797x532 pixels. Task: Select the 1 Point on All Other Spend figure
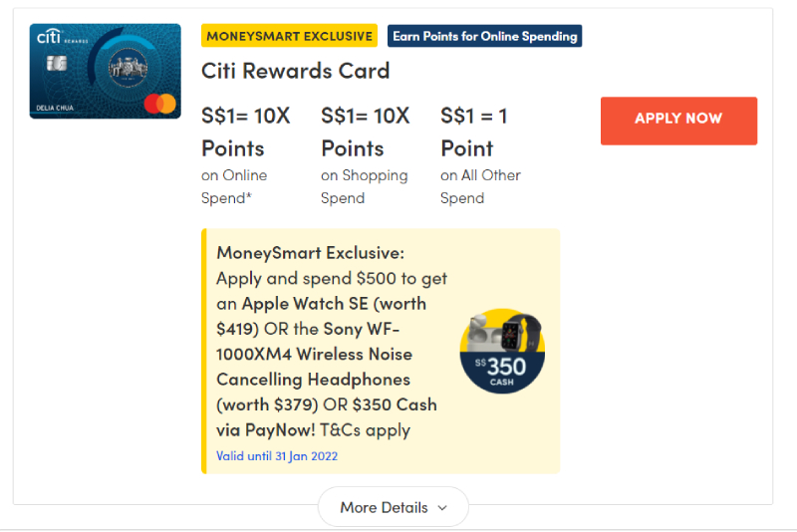[x=474, y=132]
